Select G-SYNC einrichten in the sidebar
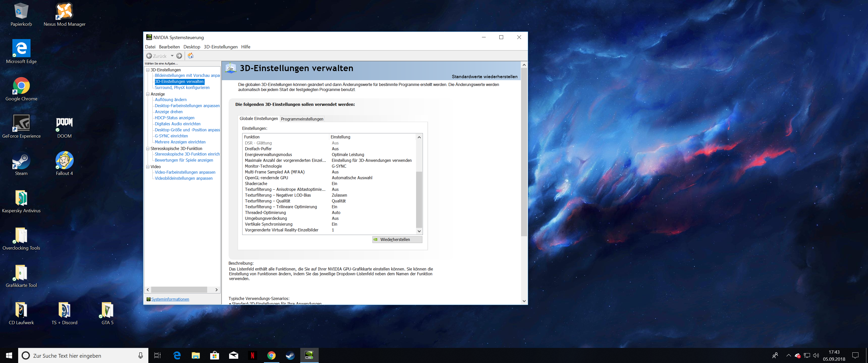 pos(171,136)
